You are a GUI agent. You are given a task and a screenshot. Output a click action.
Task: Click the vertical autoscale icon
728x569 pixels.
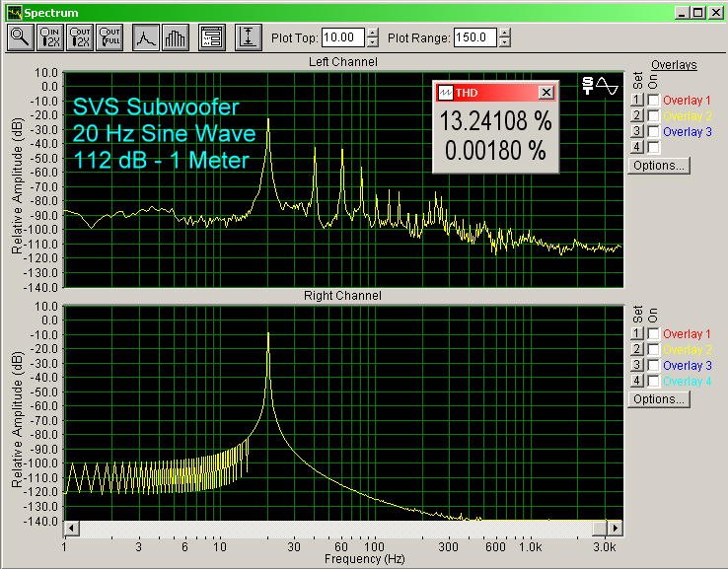[247, 37]
